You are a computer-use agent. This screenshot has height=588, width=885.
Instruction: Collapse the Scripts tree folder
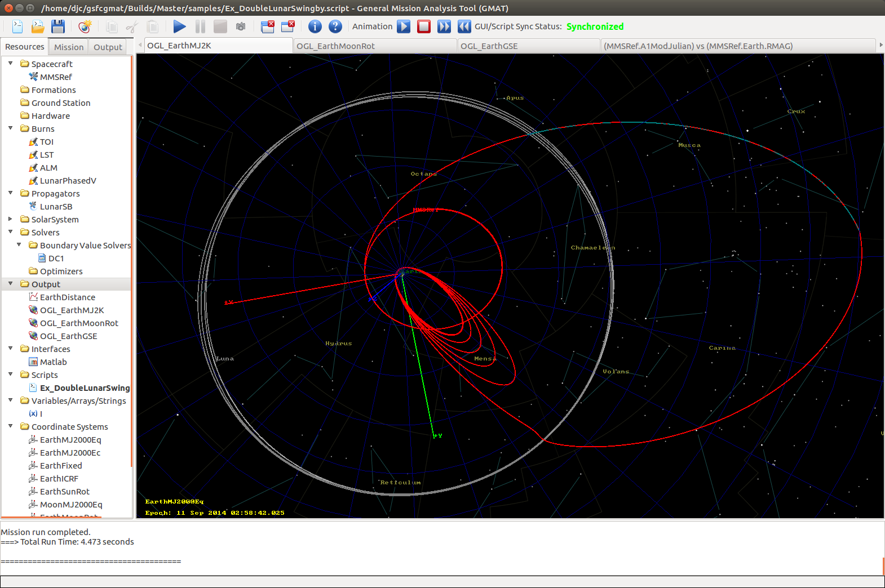tap(10, 375)
